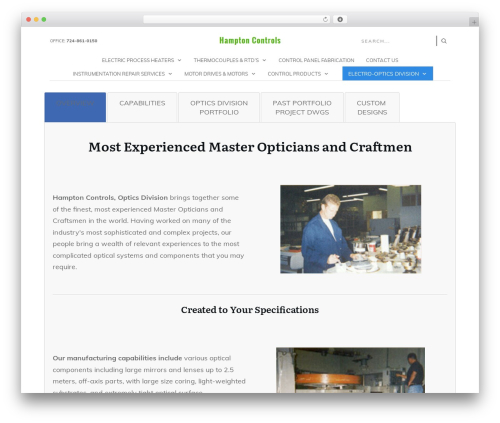Expand Control Products chevron
The image size is (500, 423).
pyautogui.click(x=326, y=74)
